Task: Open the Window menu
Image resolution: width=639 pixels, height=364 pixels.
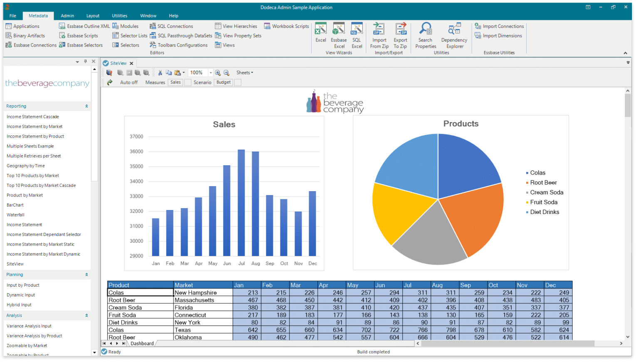Action: [x=148, y=15]
